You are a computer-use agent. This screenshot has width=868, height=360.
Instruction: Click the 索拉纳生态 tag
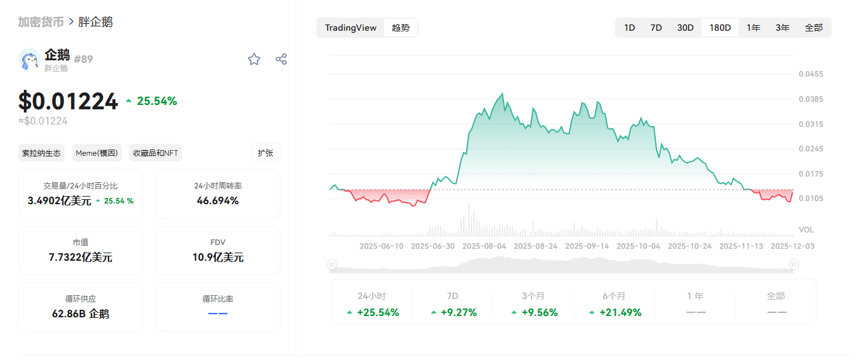41,153
